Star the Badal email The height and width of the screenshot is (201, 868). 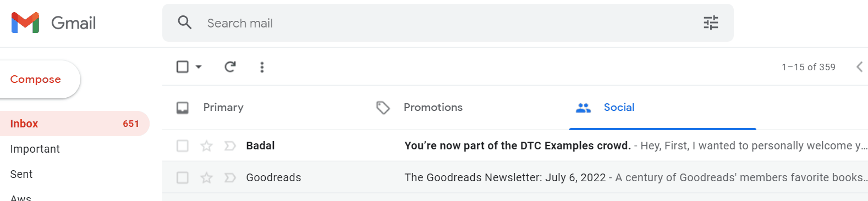click(206, 146)
